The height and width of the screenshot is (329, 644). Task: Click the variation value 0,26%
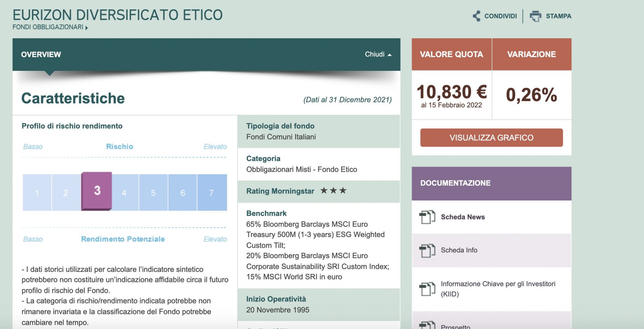[x=531, y=95]
